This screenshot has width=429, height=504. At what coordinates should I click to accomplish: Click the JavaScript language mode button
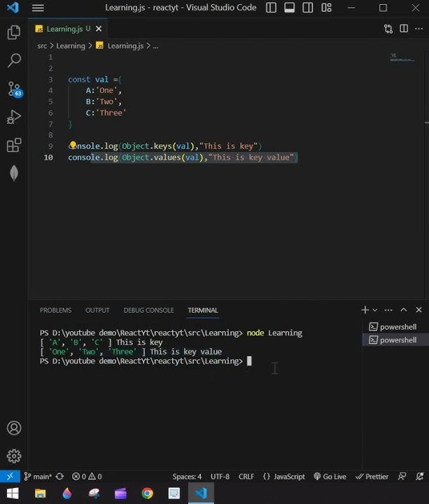pos(284,477)
